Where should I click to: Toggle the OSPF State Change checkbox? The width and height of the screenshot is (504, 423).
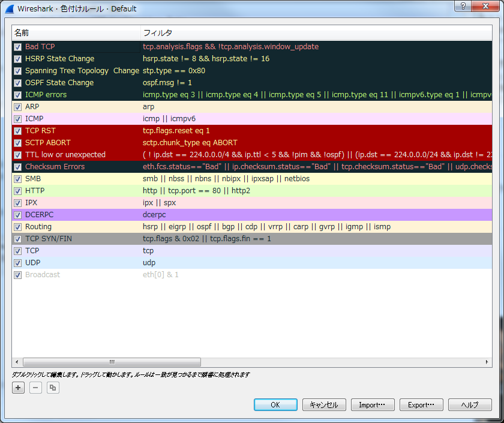(x=17, y=83)
